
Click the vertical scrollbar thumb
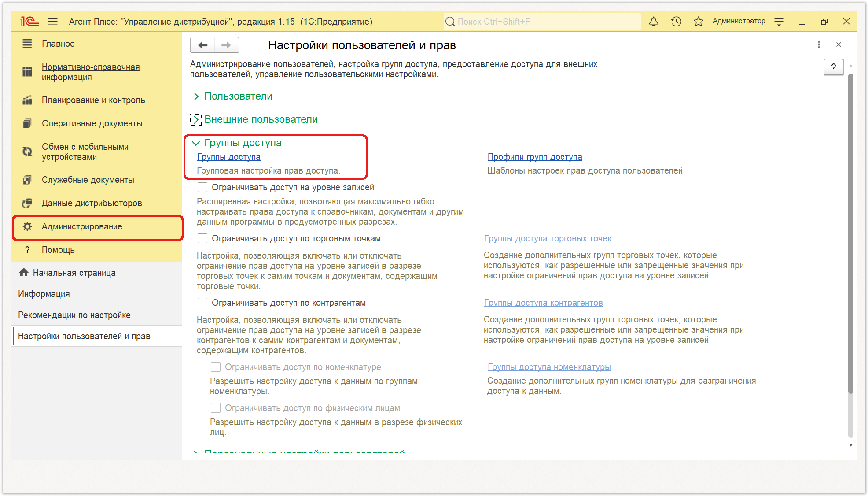coord(851,233)
